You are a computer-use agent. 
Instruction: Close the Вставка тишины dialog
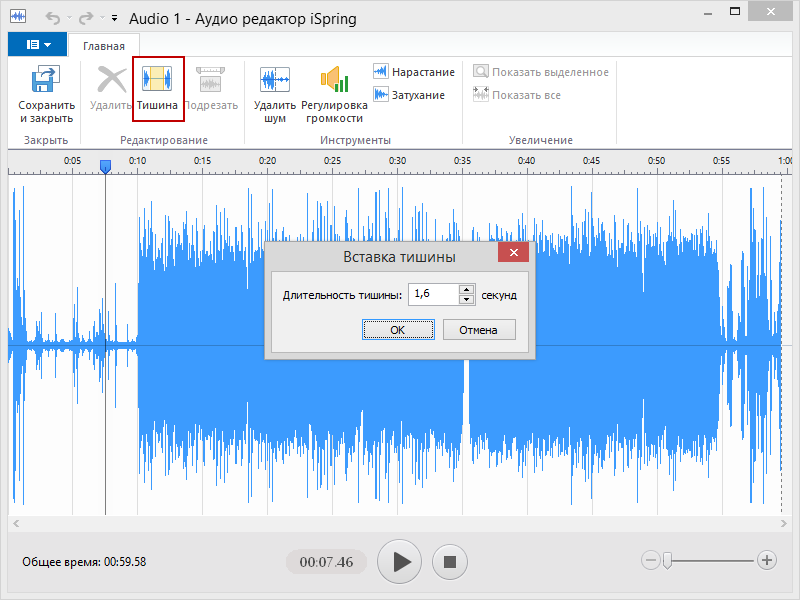[513, 252]
